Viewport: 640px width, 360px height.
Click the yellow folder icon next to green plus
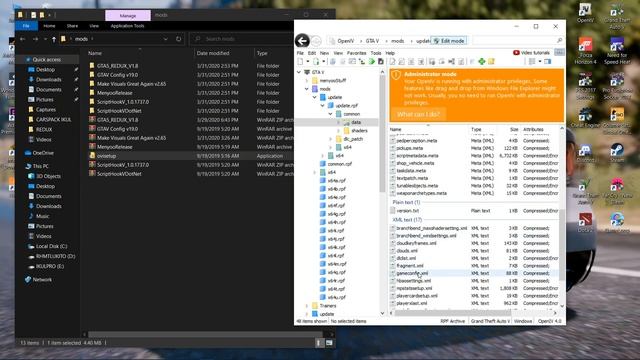pos(491,62)
